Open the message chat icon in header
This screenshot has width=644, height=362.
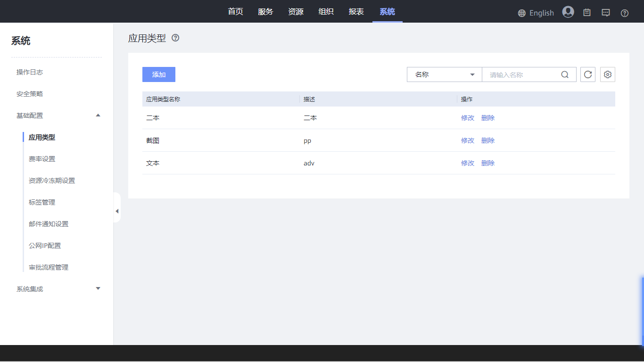[606, 13]
